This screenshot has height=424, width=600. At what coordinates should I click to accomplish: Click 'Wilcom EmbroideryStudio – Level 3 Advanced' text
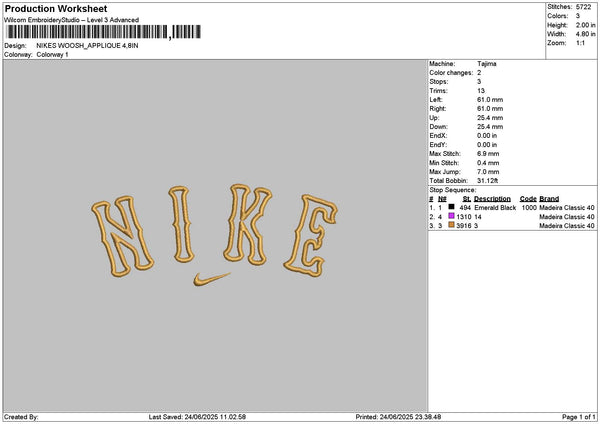point(72,20)
